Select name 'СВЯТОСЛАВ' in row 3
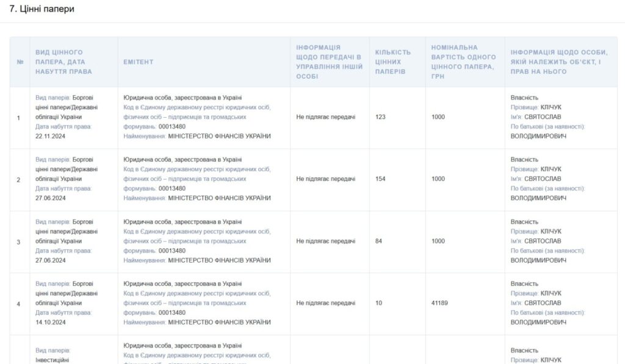 pos(543,241)
